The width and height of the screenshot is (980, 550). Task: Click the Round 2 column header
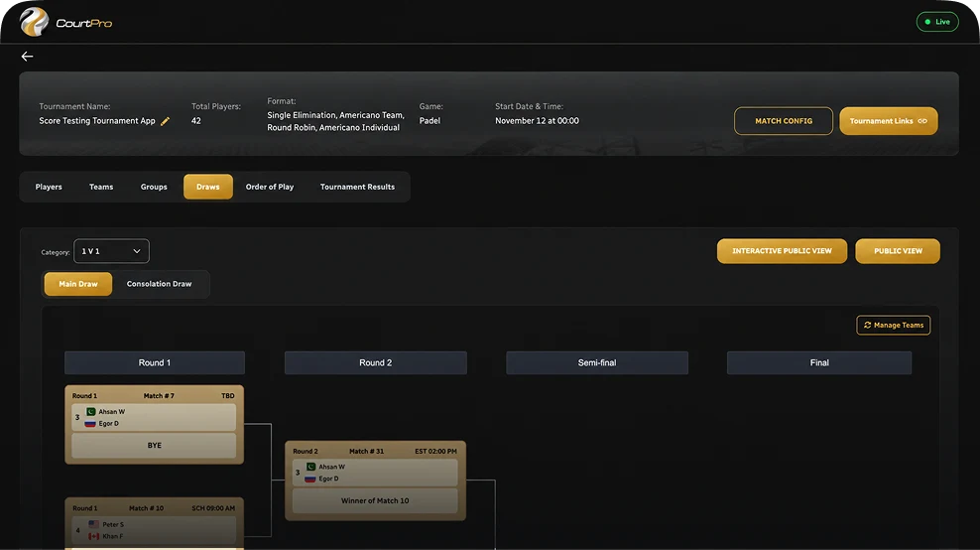coord(376,363)
